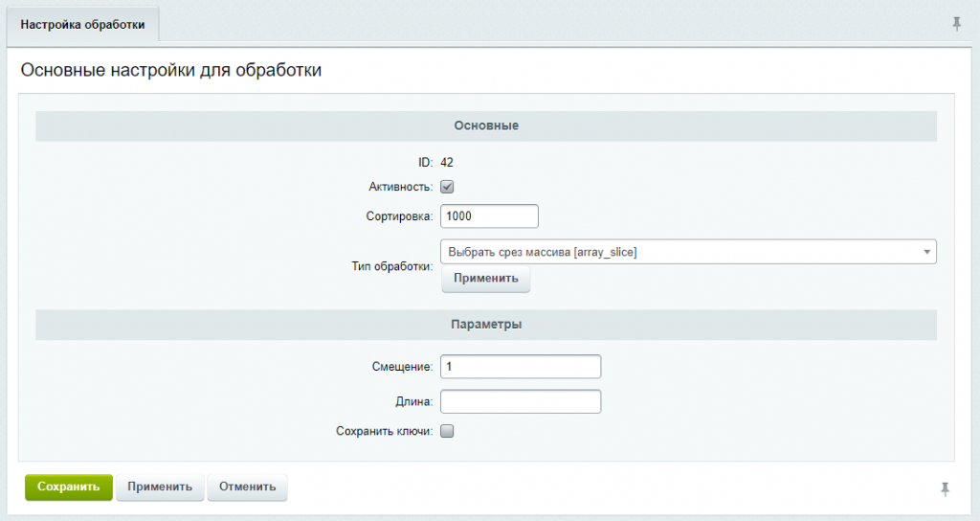
Task: Focus the Сортировка input field
Action: click(x=489, y=216)
